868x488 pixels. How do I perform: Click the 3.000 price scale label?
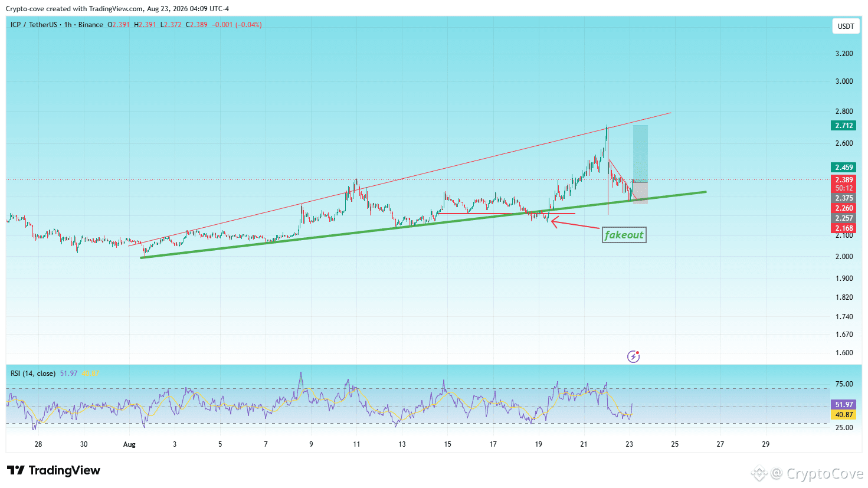point(844,81)
